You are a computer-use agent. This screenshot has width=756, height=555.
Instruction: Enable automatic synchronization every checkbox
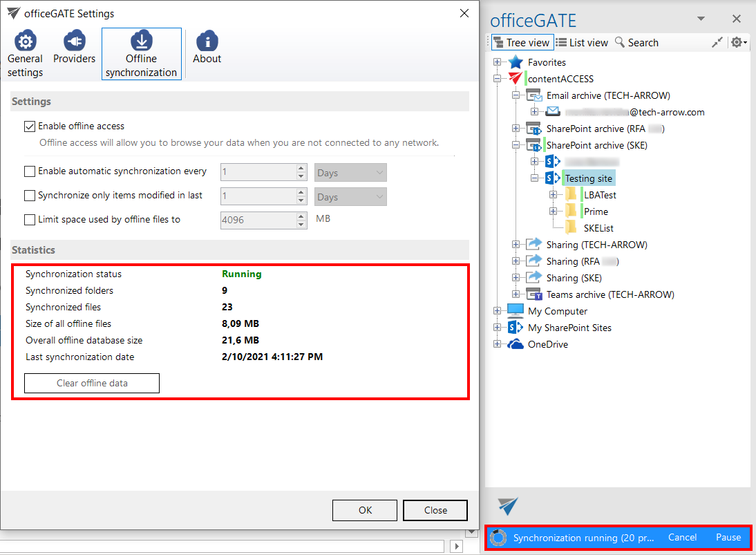30,171
